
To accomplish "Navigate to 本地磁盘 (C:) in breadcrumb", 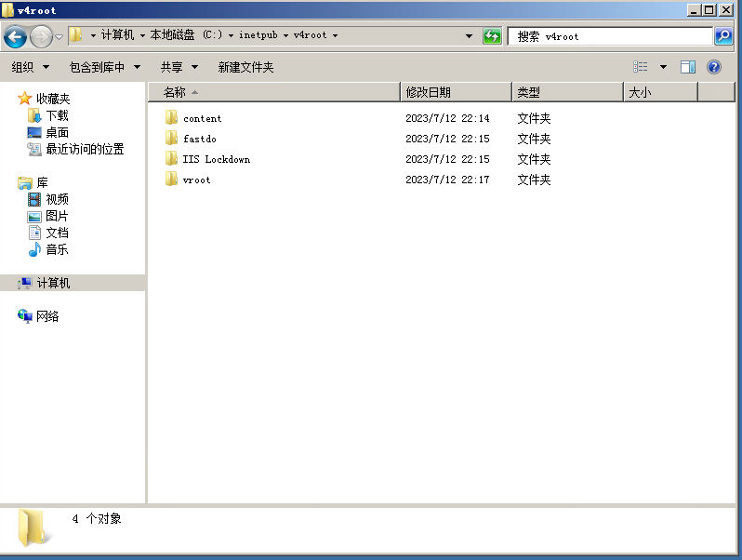I will [186, 35].
